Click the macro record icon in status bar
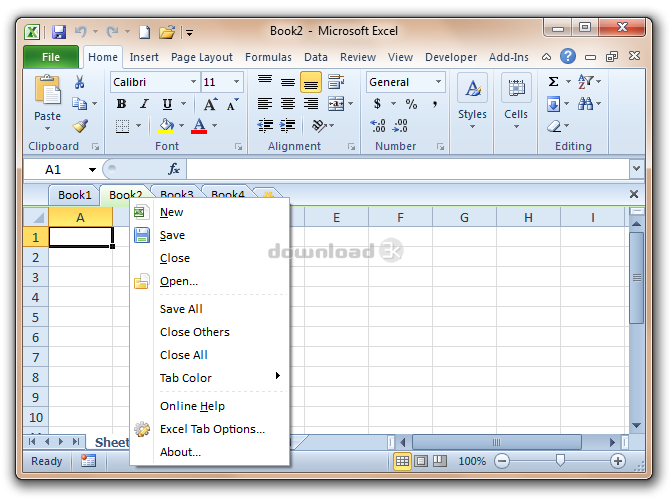Image resolution: width=672 pixels, height=500 pixels. pyautogui.click(x=89, y=461)
